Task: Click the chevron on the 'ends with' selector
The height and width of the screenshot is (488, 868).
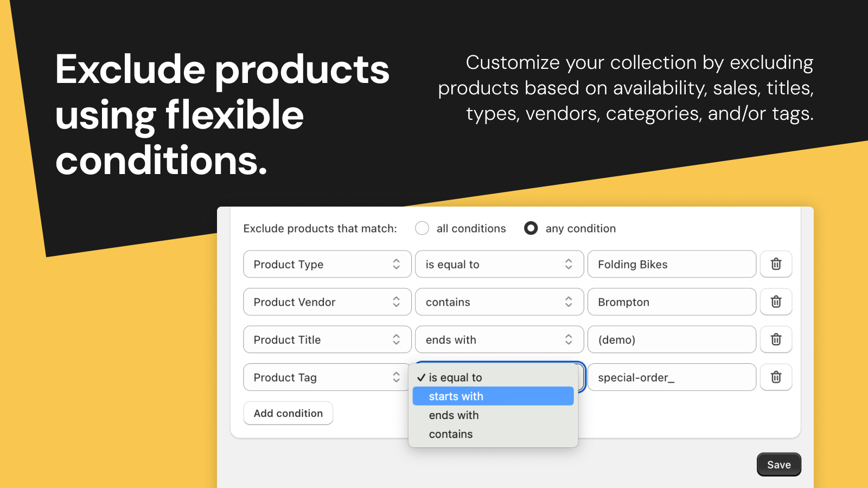Action: point(568,339)
